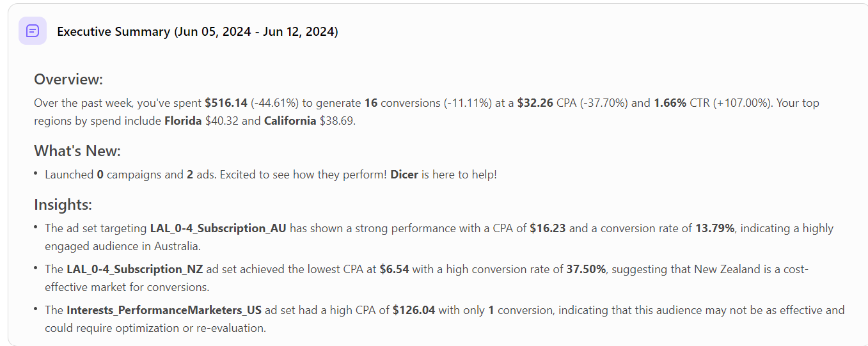Select the What's New heading
The width and height of the screenshot is (868, 346).
click(x=77, y=151)
